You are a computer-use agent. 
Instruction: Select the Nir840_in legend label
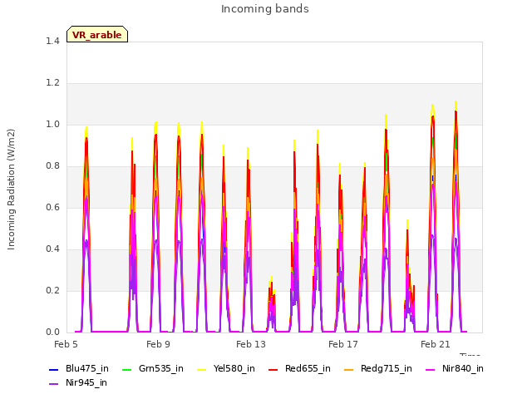[463, 369]
